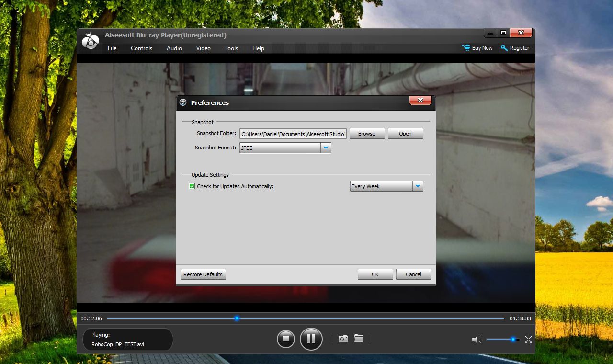Click the Snapshot Folder path field
This screenshot has height=364, width=613.
(x=293, y=134)
